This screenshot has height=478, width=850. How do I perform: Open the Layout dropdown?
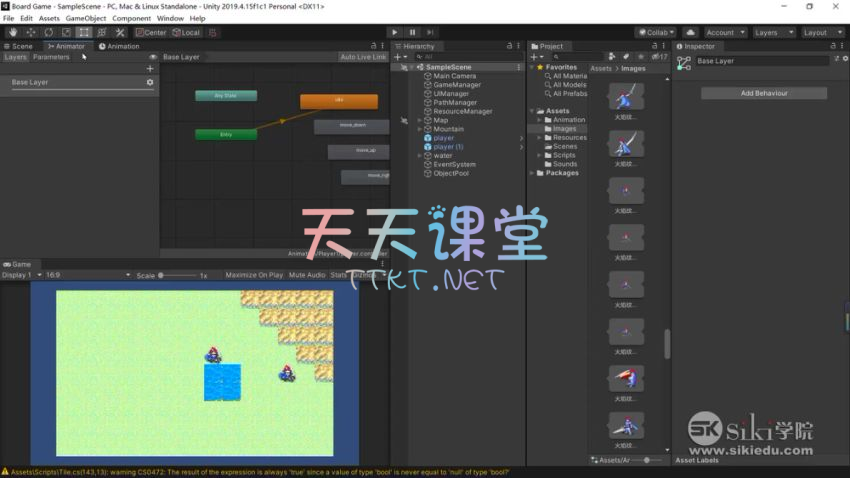coord(822,32)
